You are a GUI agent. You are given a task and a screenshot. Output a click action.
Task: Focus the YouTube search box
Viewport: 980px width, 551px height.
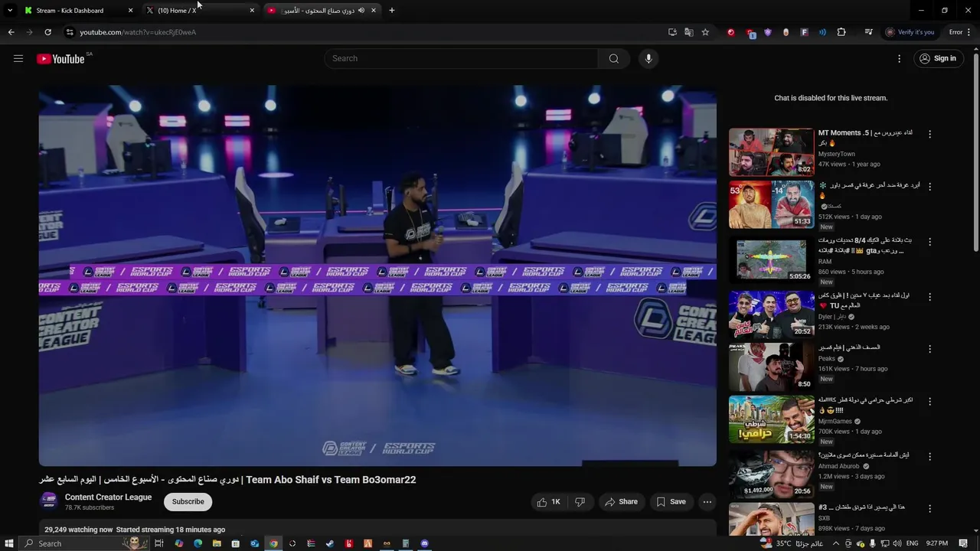pos(461,58)
